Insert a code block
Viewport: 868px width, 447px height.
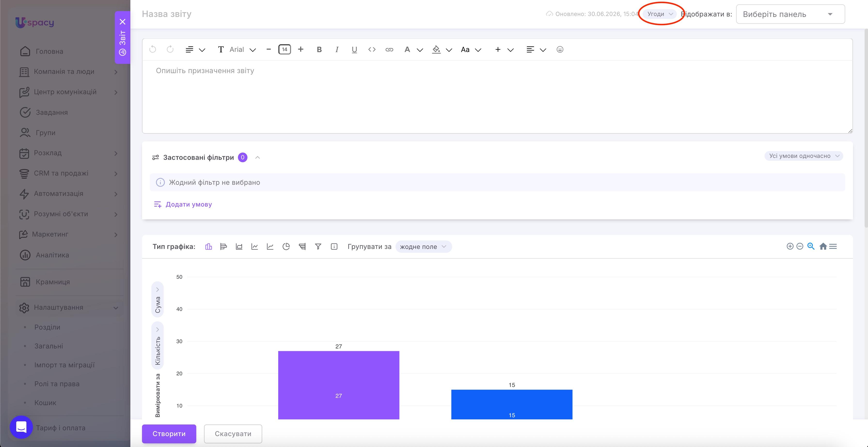coord(372,49)
